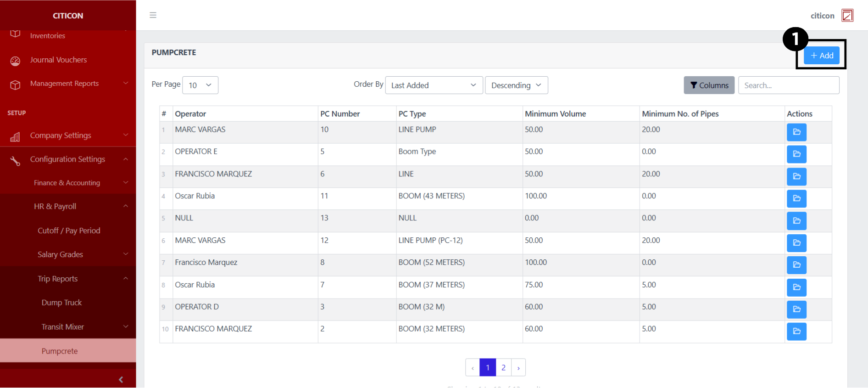Open Cutoff / Pay Period menu item
The image size is (868, 388).
pos(69,231)
